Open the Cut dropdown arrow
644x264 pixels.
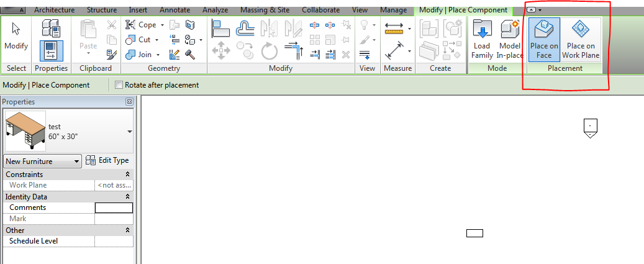[x=156, y=40]
